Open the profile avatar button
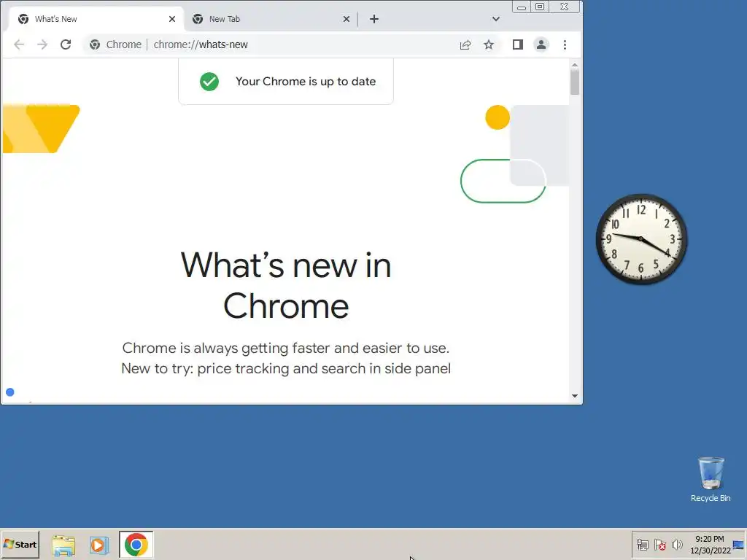Screen dimensions: 747x560 click(x=541, y=44)
